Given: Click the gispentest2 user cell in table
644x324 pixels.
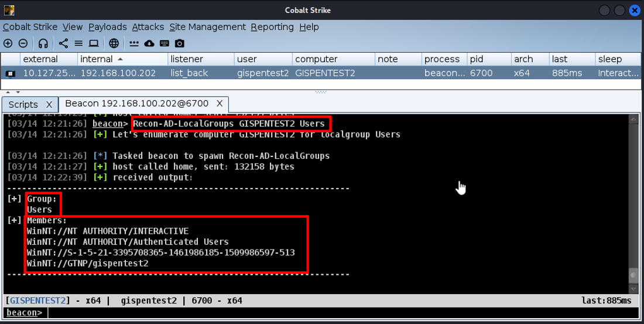Looking at the screenshot, I should (x=263, y=73).
